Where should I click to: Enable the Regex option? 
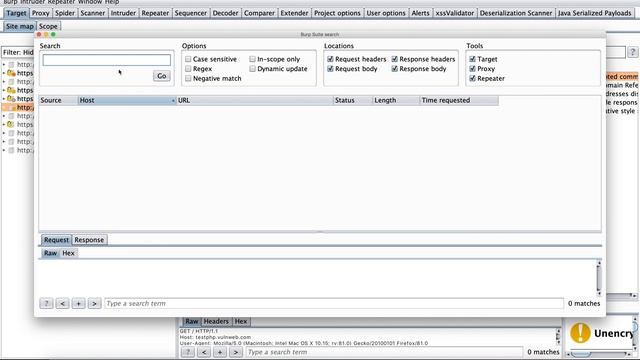coord(188,69)
